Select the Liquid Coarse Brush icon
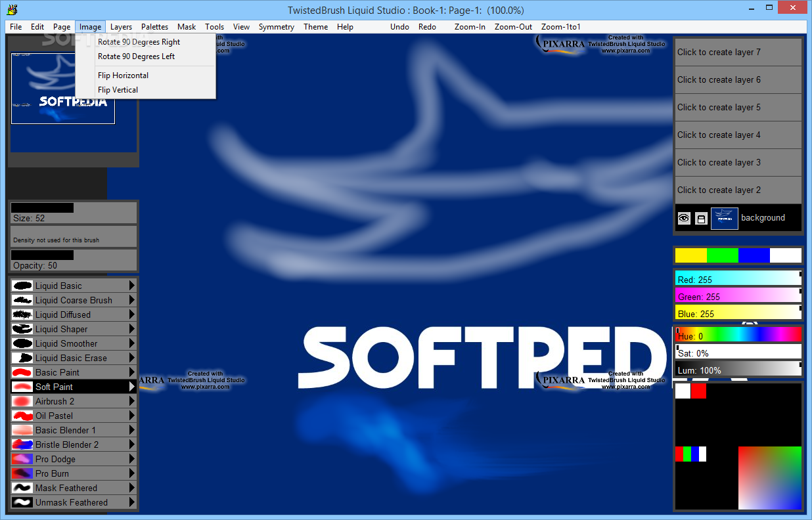 coord(22,300)
